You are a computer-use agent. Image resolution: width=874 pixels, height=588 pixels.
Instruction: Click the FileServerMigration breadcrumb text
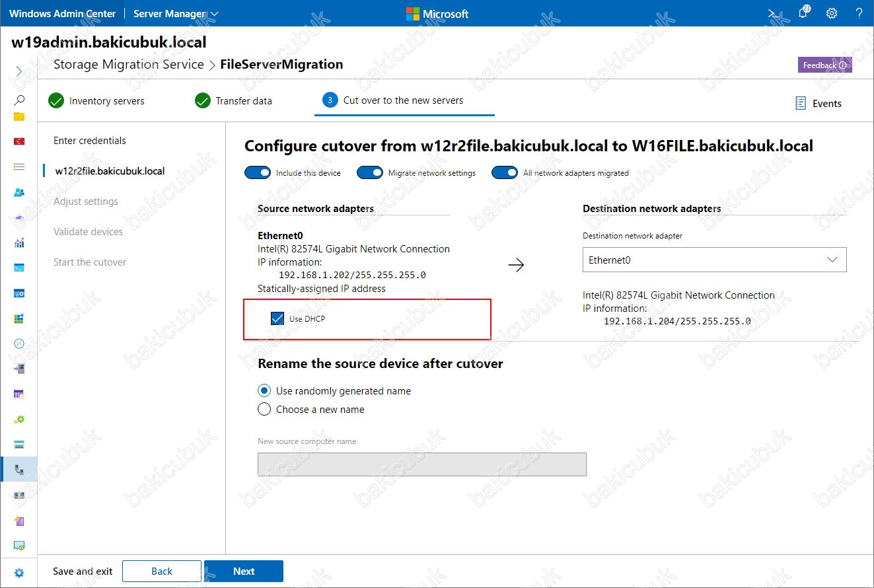coord(281,65)
